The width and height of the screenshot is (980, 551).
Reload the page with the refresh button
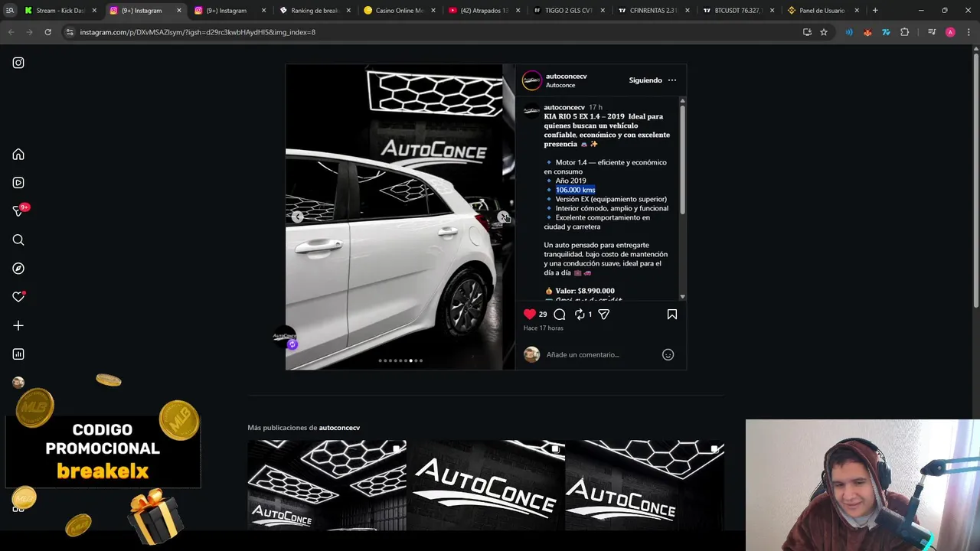(47, 32)
